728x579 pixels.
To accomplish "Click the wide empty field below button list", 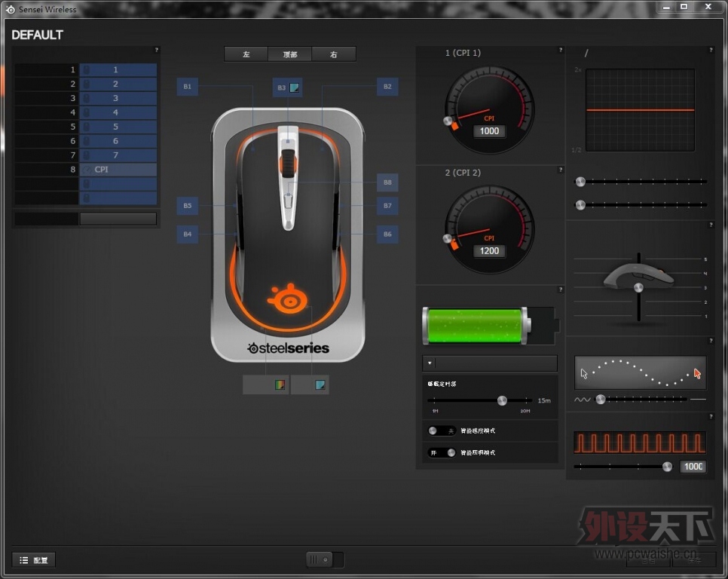I will [x=118, y=219].
